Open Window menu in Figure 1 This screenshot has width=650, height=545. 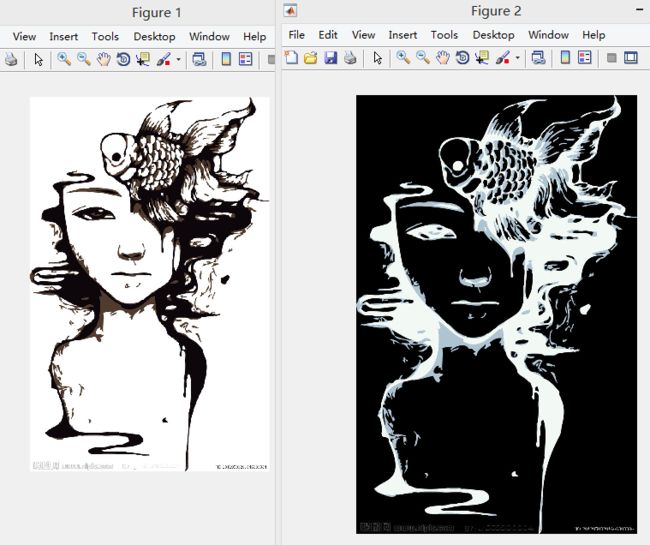209,37
